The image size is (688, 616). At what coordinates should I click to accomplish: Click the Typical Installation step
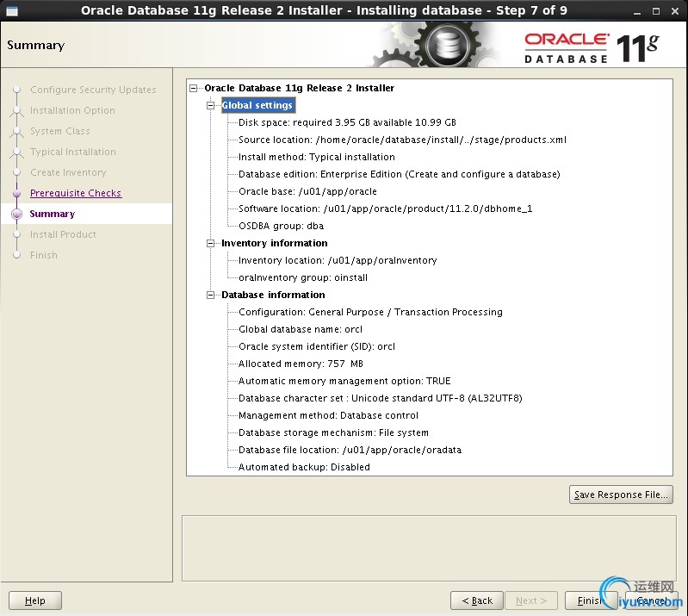click(73, 152)
